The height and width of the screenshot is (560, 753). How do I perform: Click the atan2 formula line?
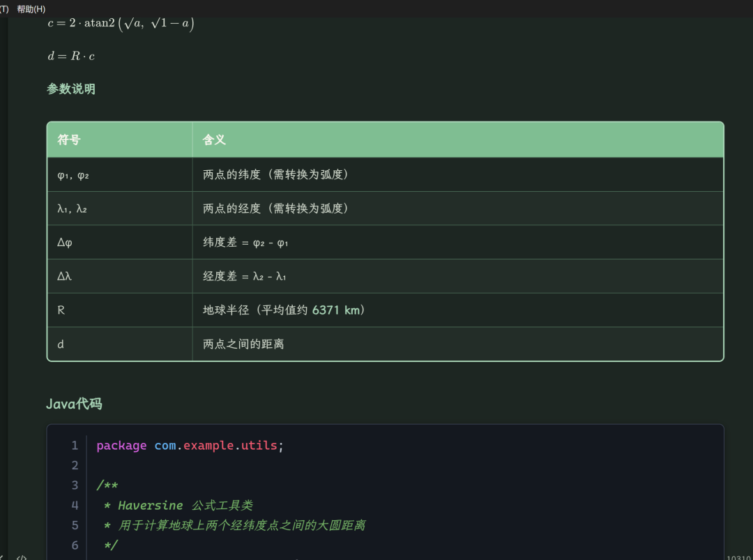121,23
